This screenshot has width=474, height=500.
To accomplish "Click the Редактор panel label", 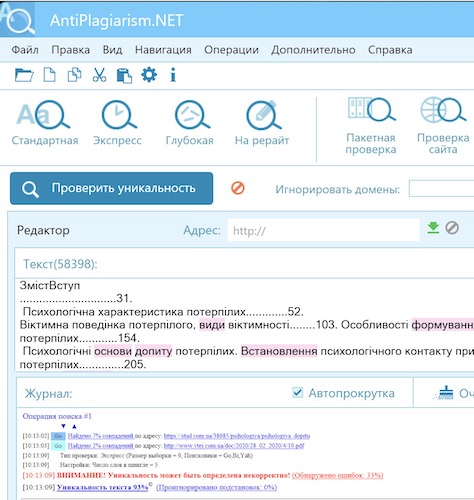I will pos(43,230).
